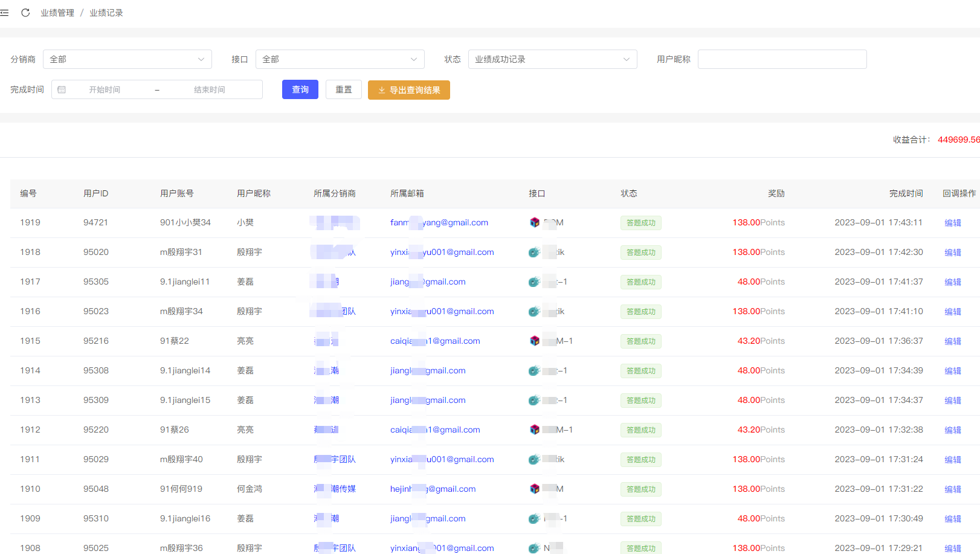Viewport: 980px width, 554px height.
Task: Open the 状态 dropdown showing 业绩成功记录
Action: 552,59
